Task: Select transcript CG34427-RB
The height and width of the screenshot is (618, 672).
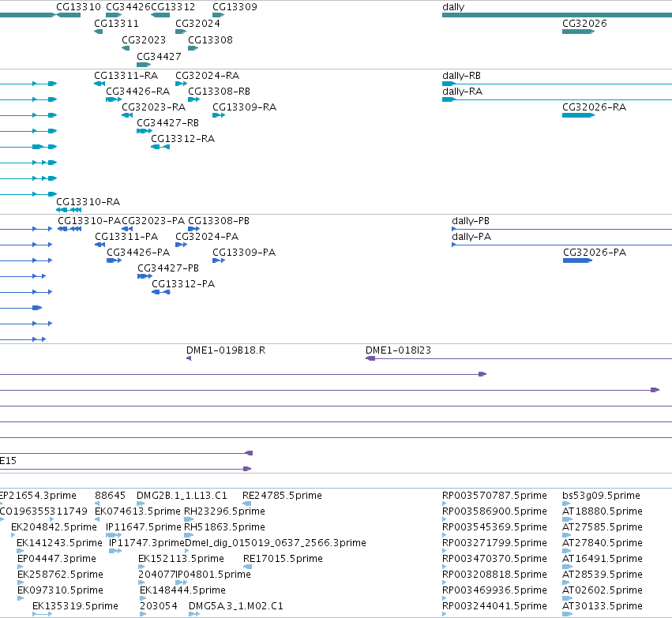Action: pos(167,123)
